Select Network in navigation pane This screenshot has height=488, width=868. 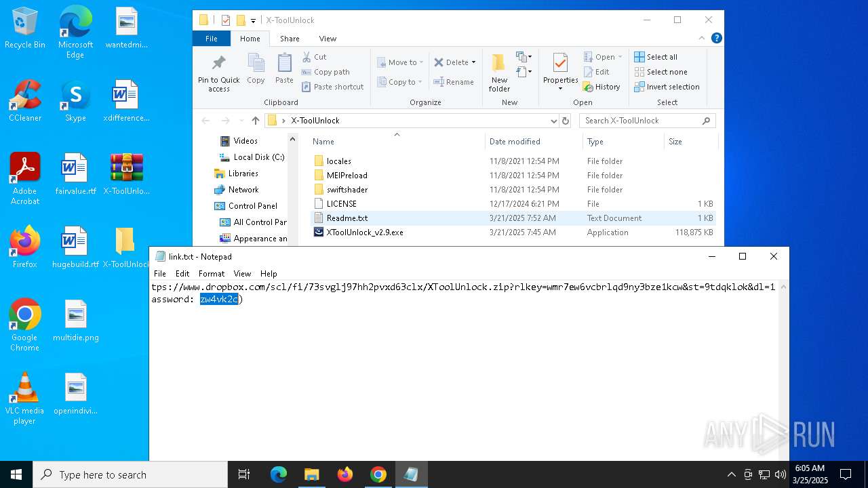click(237, 190)
